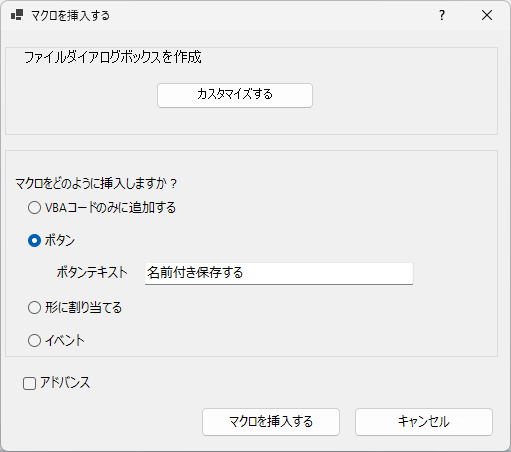This screenshot has width=511, height=452.
Task: Choose the ボタン radio option
Action: (34, 240)
